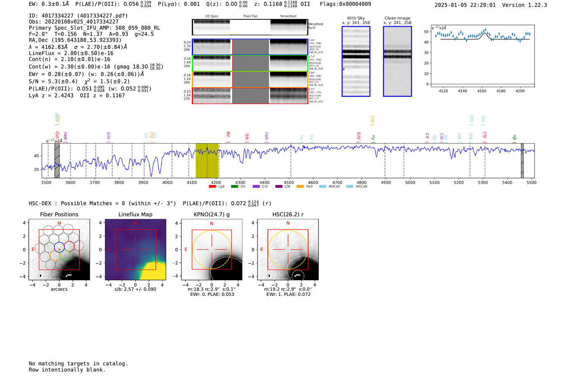The width and height of the screenshot is (576, 392).
Task: Click the red NV line label above spectrum
Action: pos(228,135)
